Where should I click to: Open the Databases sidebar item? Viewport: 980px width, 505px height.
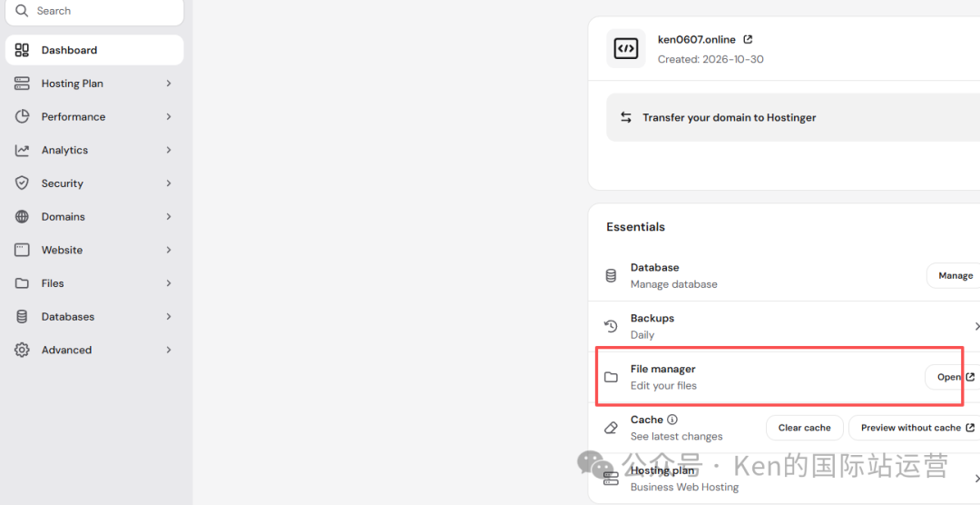(94, 317)
